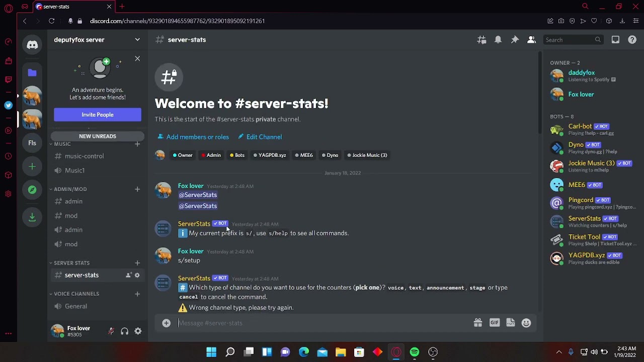This screenshot has width=644, height=362.
Task: Click the Search field
Action: click(573, 40)
